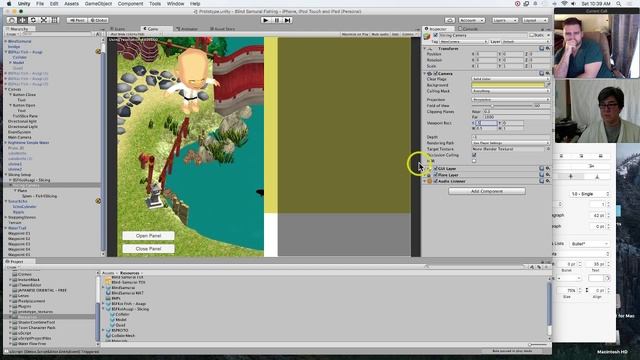Toggle the Global handle button

[98, 20]
